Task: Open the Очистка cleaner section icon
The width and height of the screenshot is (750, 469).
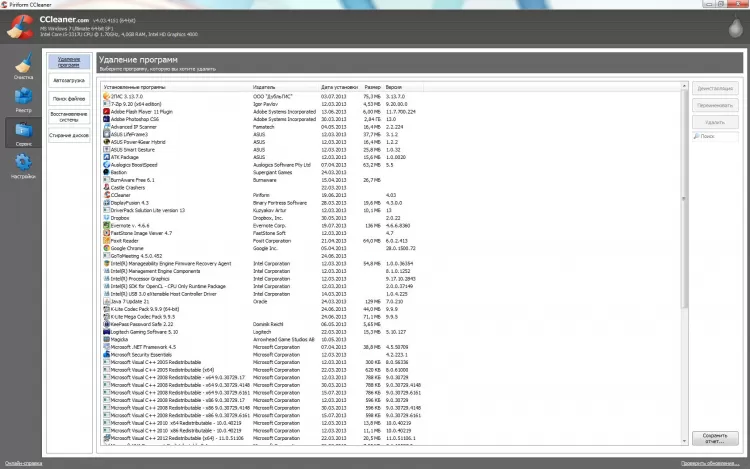Action: (x=23, y=64)
